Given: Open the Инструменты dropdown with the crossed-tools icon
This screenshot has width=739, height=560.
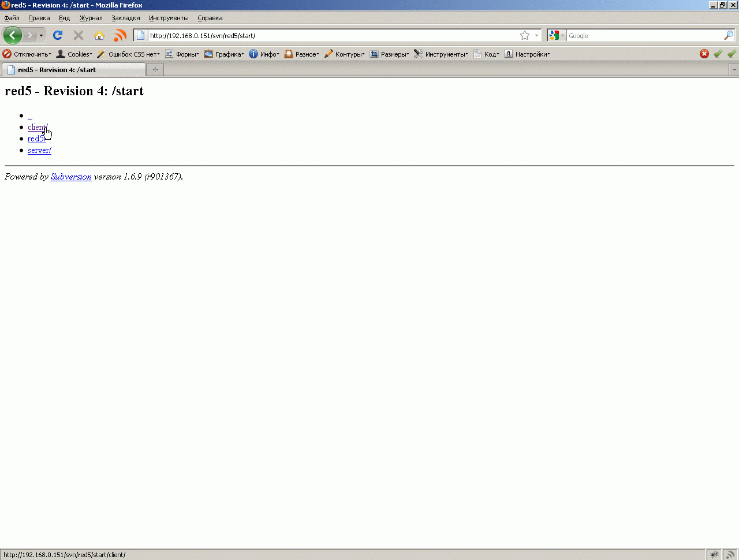Looking at the screenshot, I should [441, 54].
